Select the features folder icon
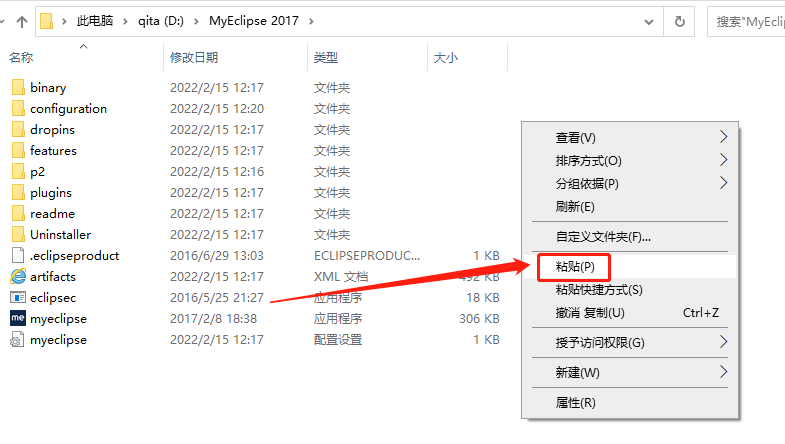Viewport: 785px width, 444px height. point(18,150)
